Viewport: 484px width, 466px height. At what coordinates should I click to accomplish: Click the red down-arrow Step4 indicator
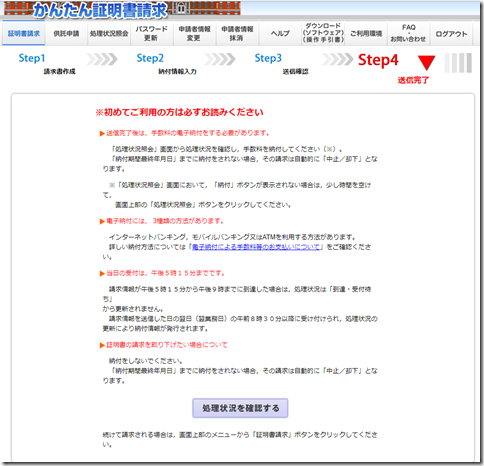pos(426,62)
